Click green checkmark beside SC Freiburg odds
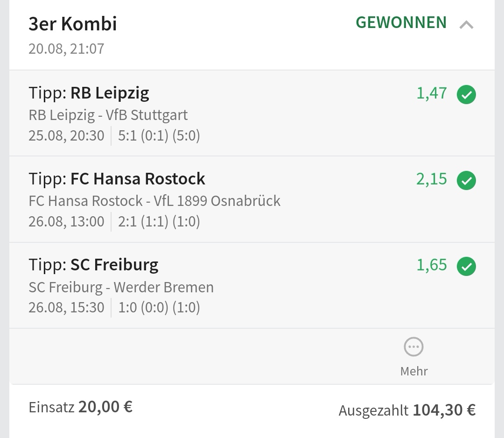 click(466, 267)
